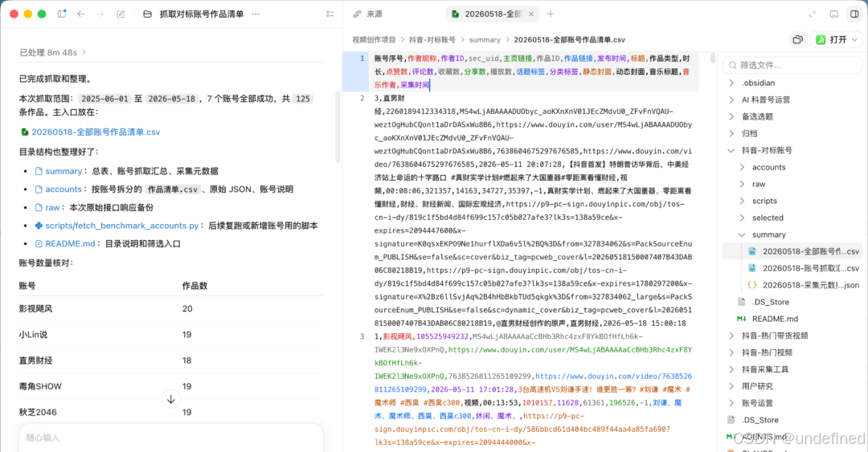Expand the selected folder in file tree
Screen dimensions: 868x452
tap(742, 218)
